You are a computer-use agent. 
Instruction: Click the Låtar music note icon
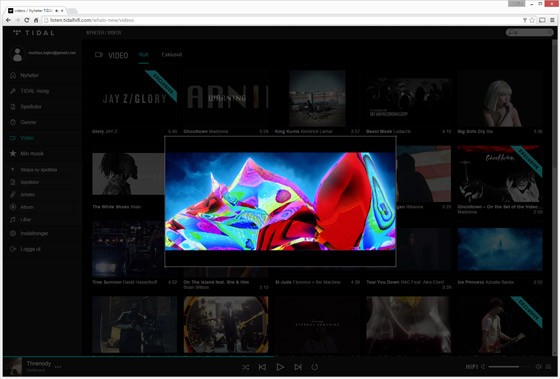(x=13, y=219)
